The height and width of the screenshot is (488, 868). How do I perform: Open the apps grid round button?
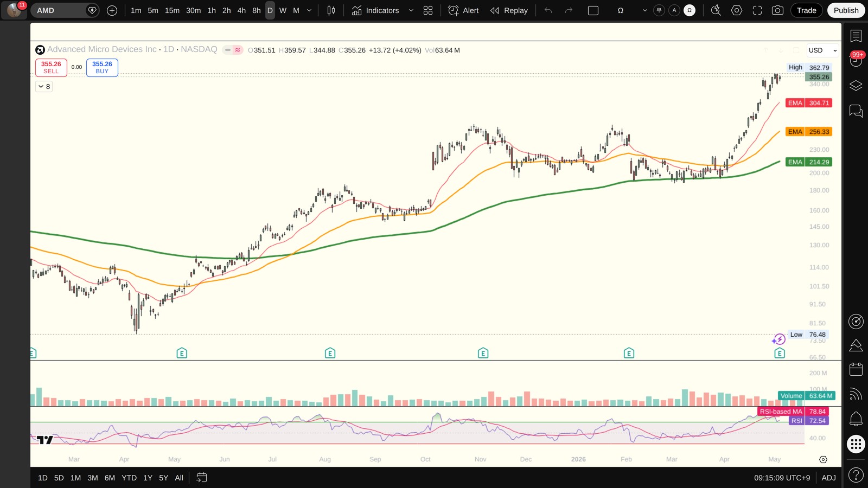click(x=856, y=445)
